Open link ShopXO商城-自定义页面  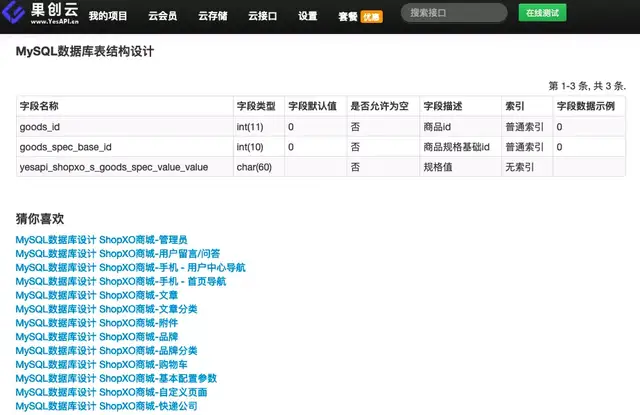pos(111,392)
